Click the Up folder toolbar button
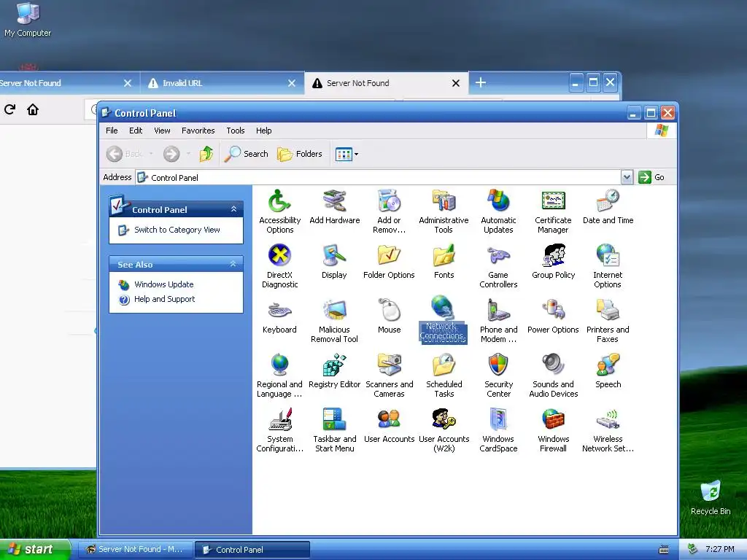 206,154
